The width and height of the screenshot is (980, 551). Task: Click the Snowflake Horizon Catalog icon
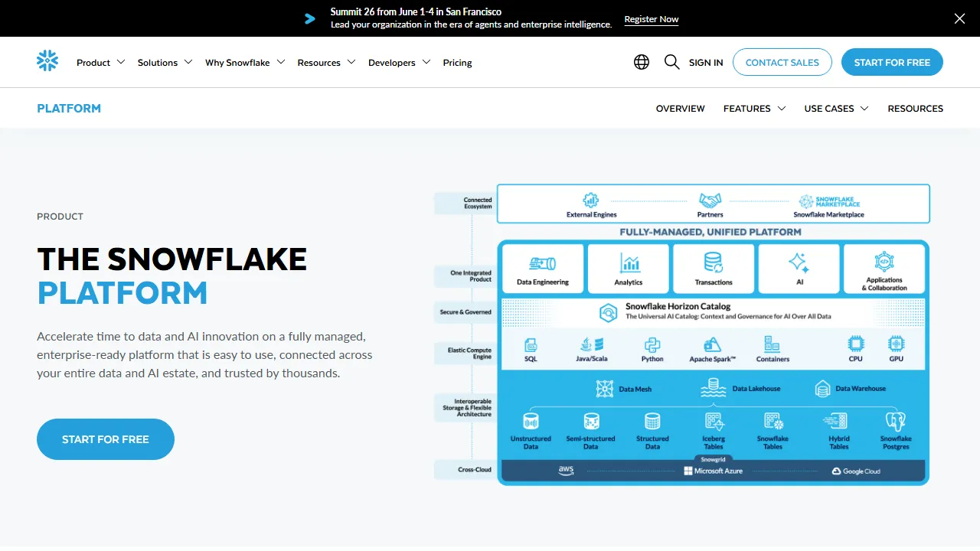609,312
